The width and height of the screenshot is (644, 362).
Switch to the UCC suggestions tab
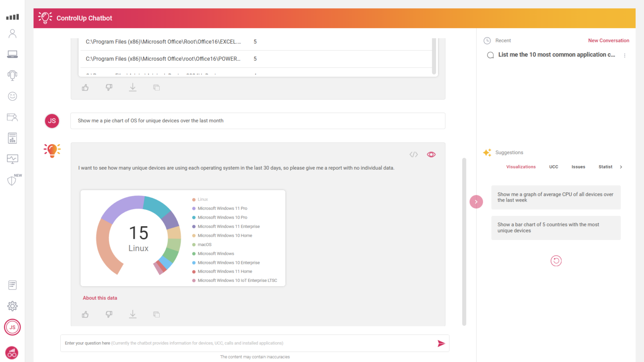(x=553, y=166)
